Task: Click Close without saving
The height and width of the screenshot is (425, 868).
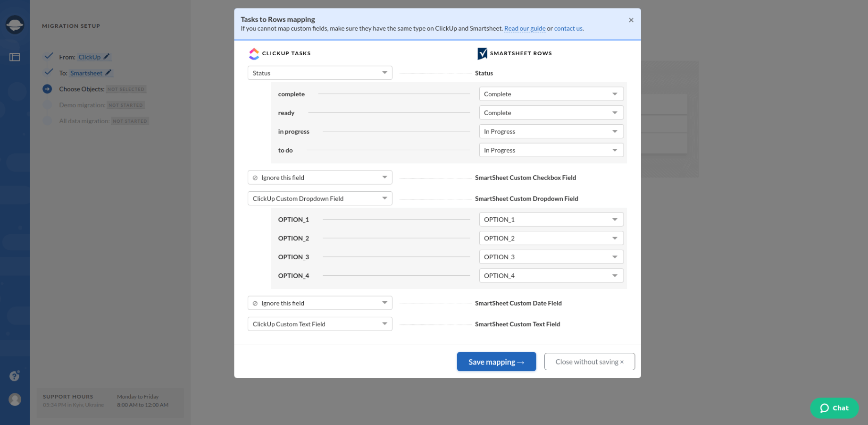Action: 589,362
